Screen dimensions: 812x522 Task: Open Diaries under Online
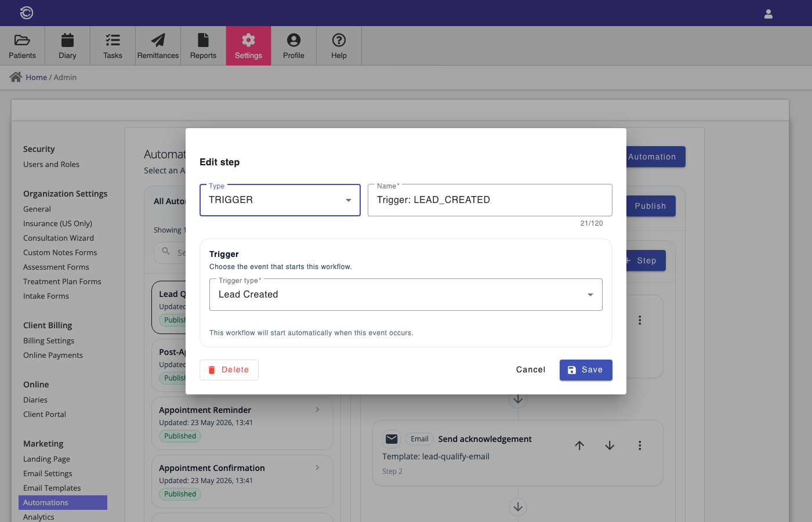[35, 400]
